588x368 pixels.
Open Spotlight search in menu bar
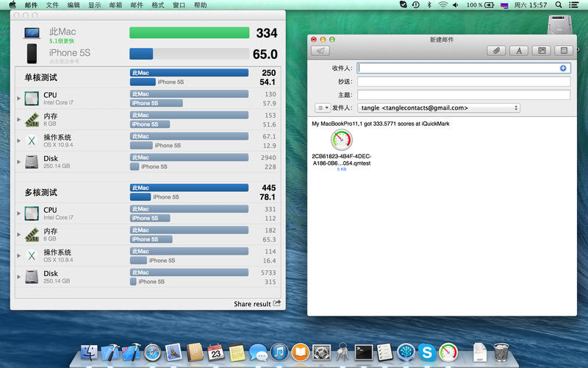pyautogui.click(x=559, y=5)
